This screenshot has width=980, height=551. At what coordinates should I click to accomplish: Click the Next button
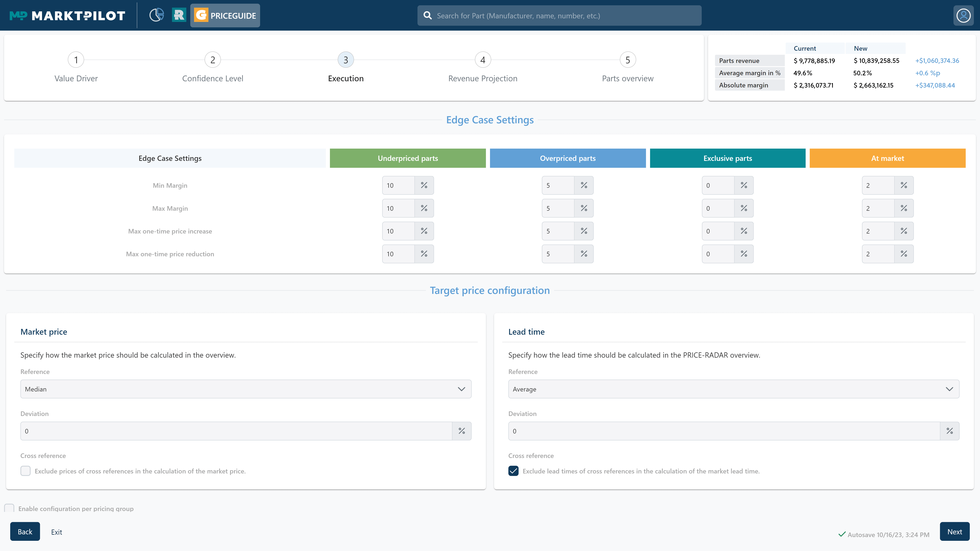[x=955, y=531]
